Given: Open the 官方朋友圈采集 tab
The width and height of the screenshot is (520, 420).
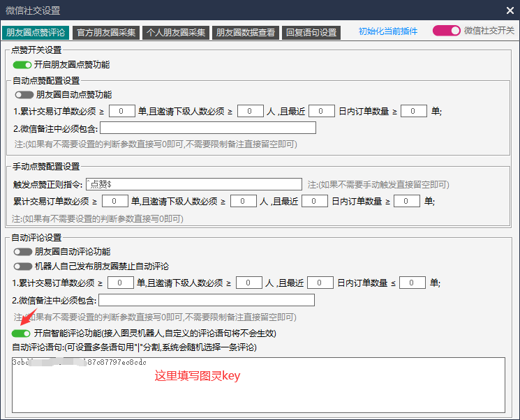Looking at the screenshot, I should [105, 32].
